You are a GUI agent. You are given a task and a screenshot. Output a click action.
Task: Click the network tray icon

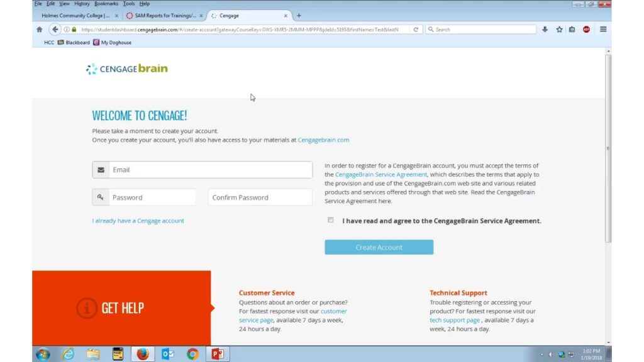click(x=571, y=354)
